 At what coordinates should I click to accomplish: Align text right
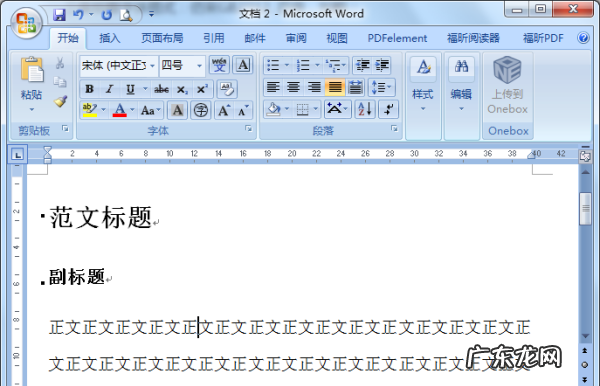[x=314, y=88]
